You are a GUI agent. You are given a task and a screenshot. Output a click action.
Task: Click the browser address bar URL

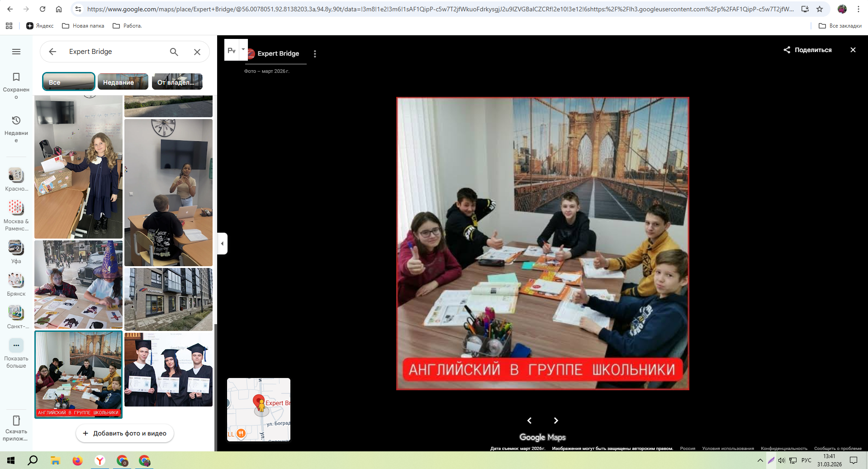[440, 9]
